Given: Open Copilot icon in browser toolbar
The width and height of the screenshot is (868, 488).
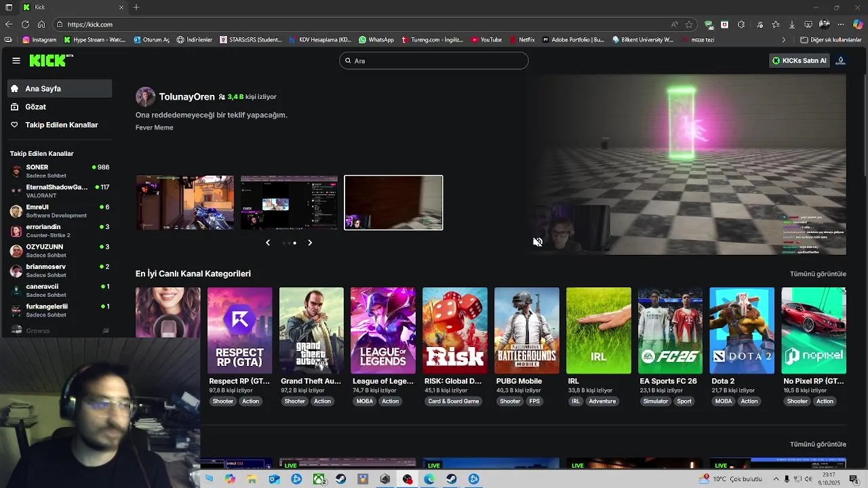Looking at the screenshot, I should (858, 24).
